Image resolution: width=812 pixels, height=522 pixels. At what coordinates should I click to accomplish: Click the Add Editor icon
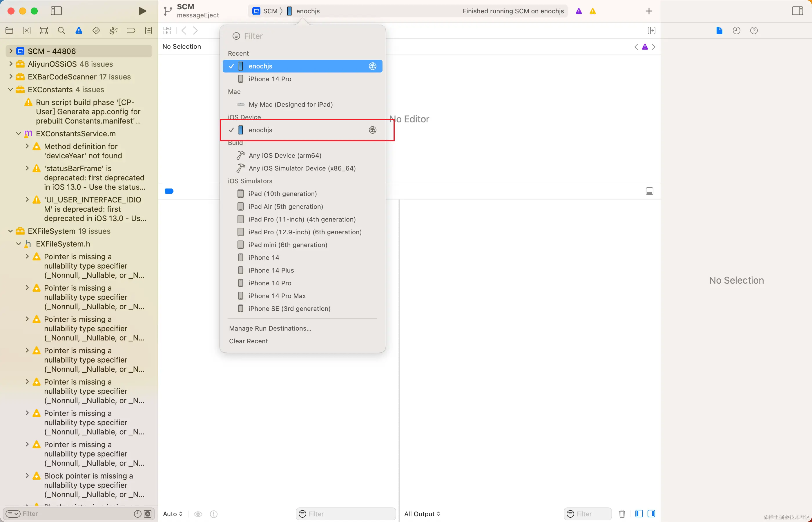click(651, 30)
